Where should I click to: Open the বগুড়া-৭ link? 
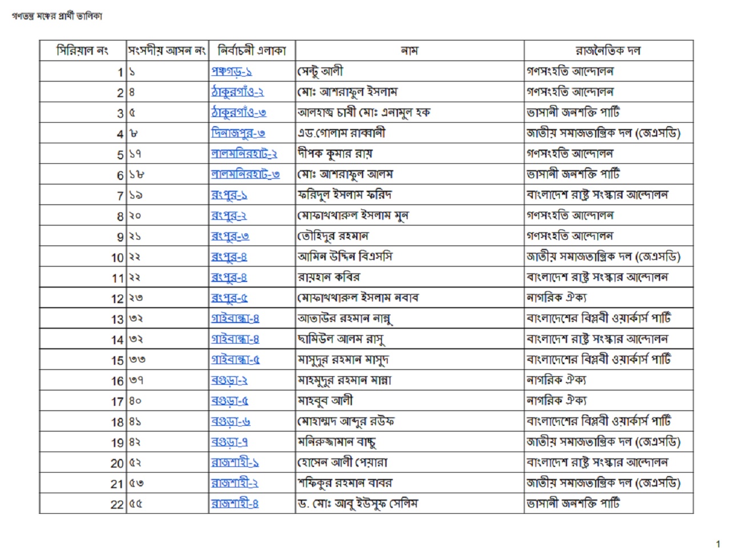[229, 442]
